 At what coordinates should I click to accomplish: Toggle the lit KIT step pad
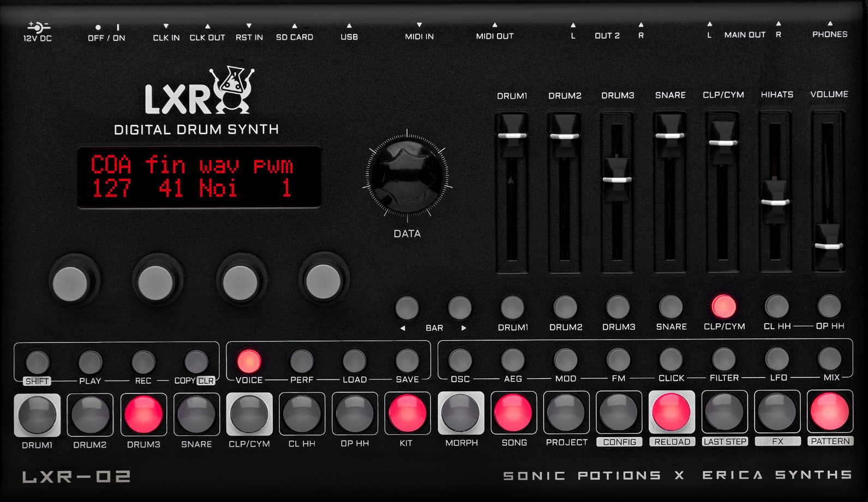coord(407,414)
